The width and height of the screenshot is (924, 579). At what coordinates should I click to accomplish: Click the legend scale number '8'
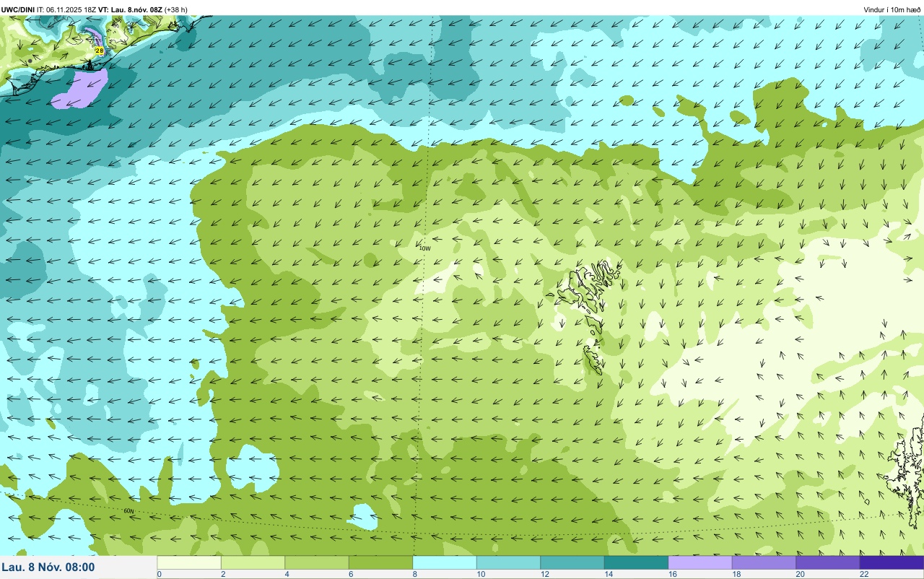point(414,574)
